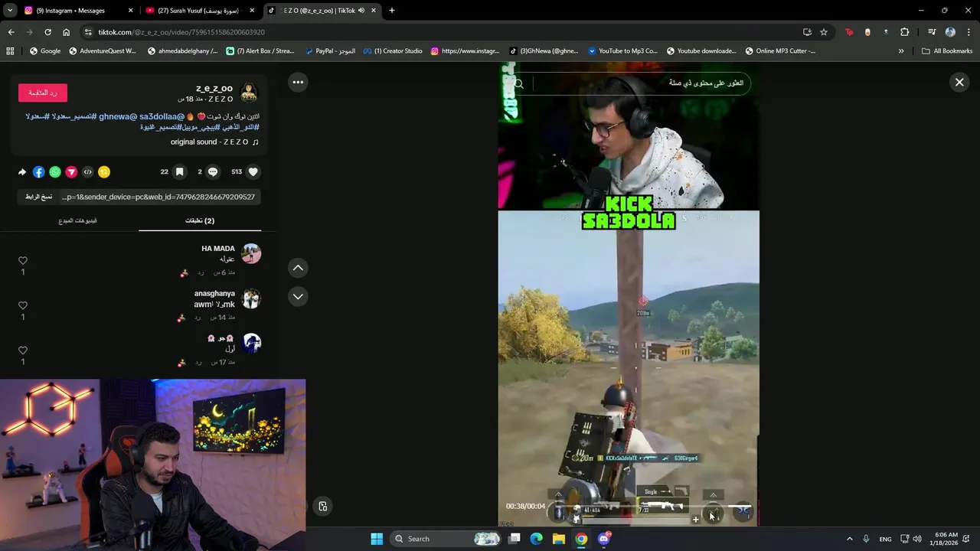Expand the hidden bookmarks chevron
This screenshot has height=551, width=980.
click(900, 51)
